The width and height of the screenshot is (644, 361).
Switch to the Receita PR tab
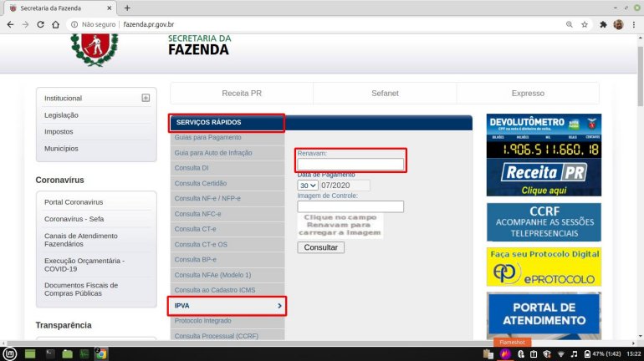point(242,93)
